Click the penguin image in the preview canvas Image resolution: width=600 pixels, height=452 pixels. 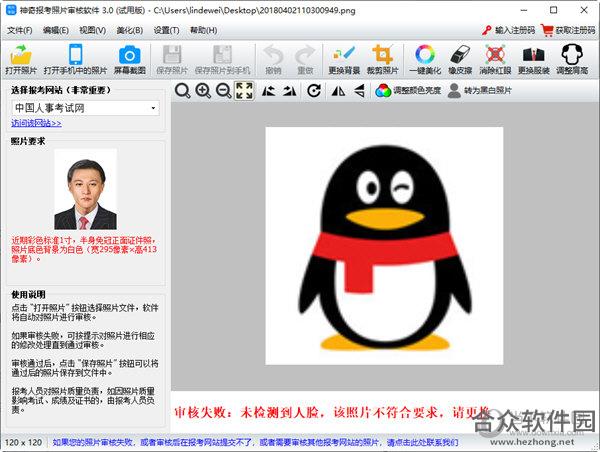(x=384, y=246)
